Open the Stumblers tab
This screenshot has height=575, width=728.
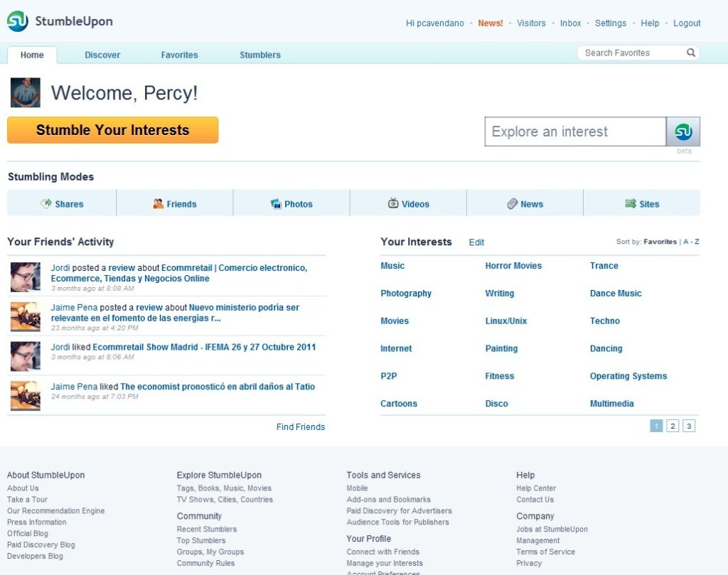click(260, 55)
